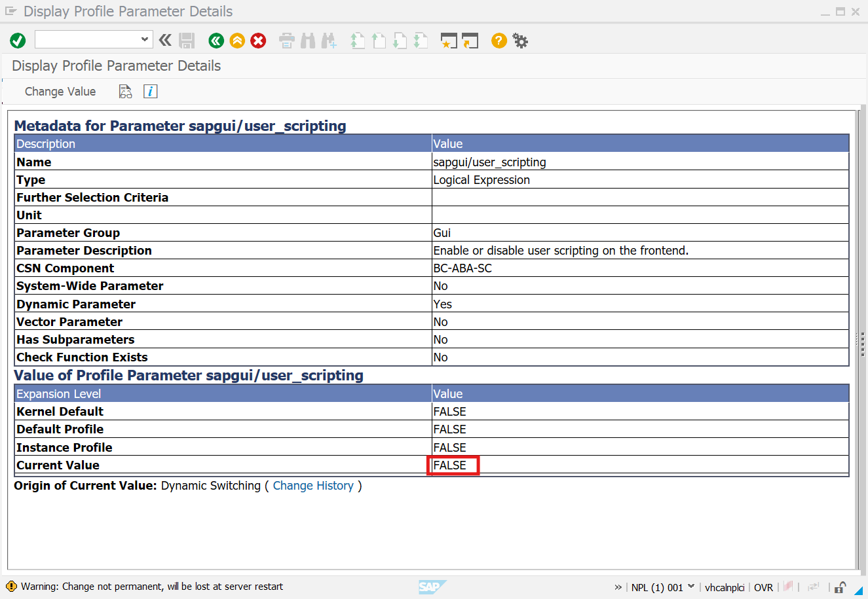Click the BC-ABA-SC component value
The height and width of the screenshot is (599, 868).
pyautogui.click(x=462, y=268)
